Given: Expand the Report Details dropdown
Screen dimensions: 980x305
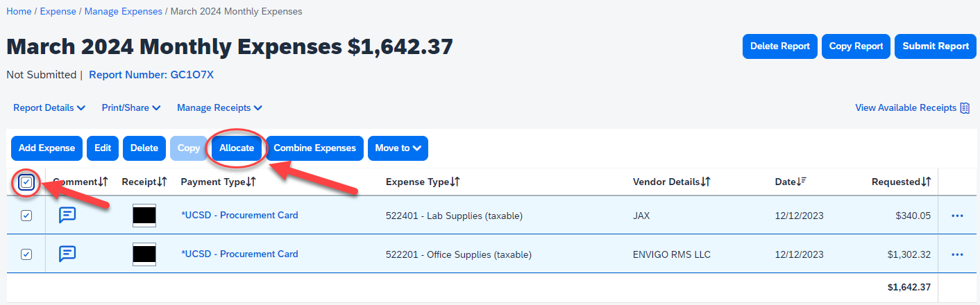Looking at the screenshot, I should 49,108.
